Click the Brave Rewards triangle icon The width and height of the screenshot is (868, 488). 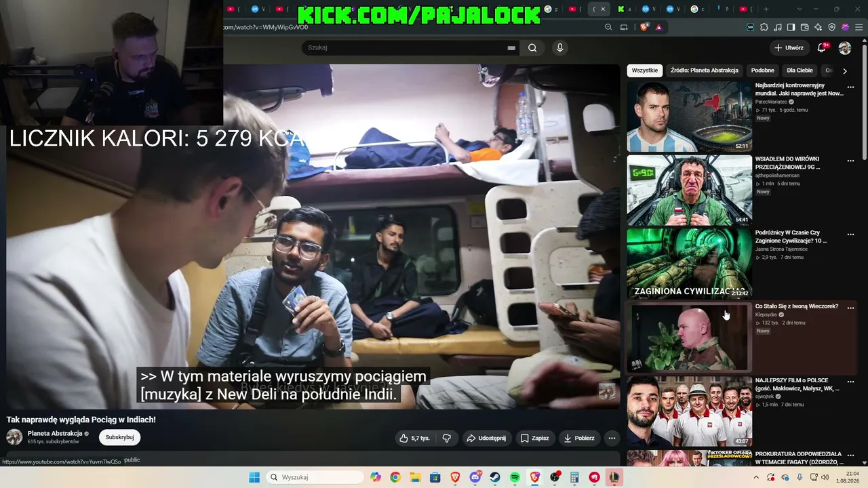[658, 27]
